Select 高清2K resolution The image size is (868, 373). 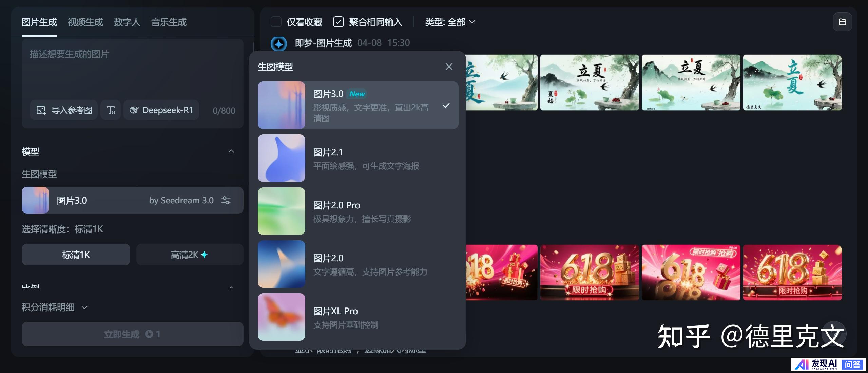tap(190, 255)
